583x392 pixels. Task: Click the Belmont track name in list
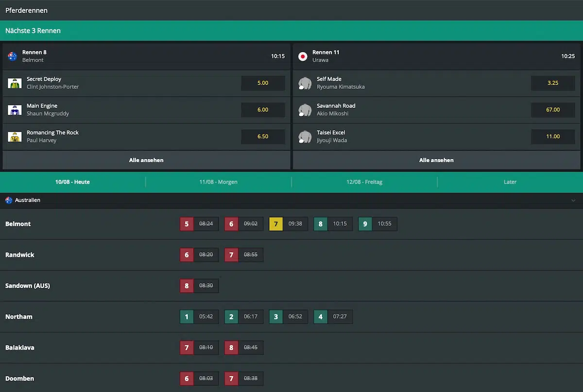[18, 224]
